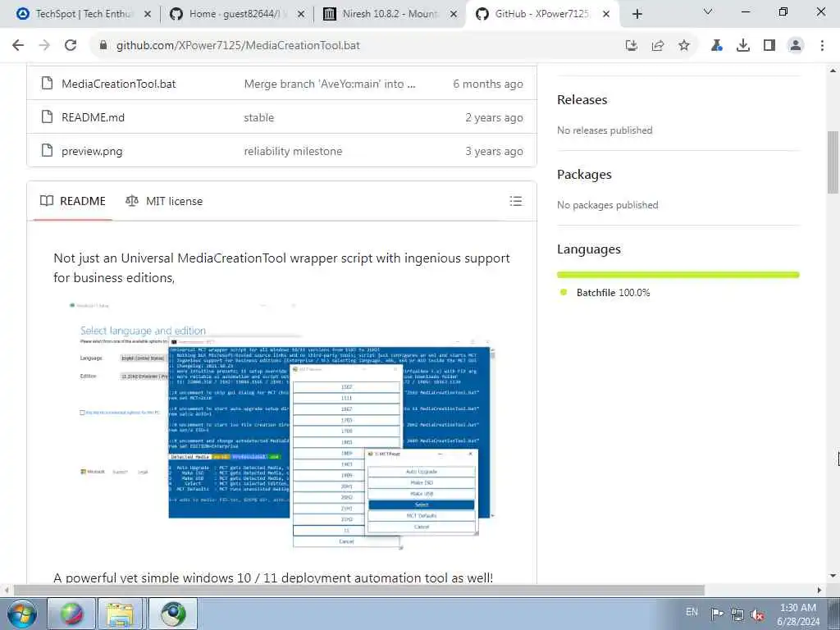Click the scrollbar up arrow

point(833,71)
